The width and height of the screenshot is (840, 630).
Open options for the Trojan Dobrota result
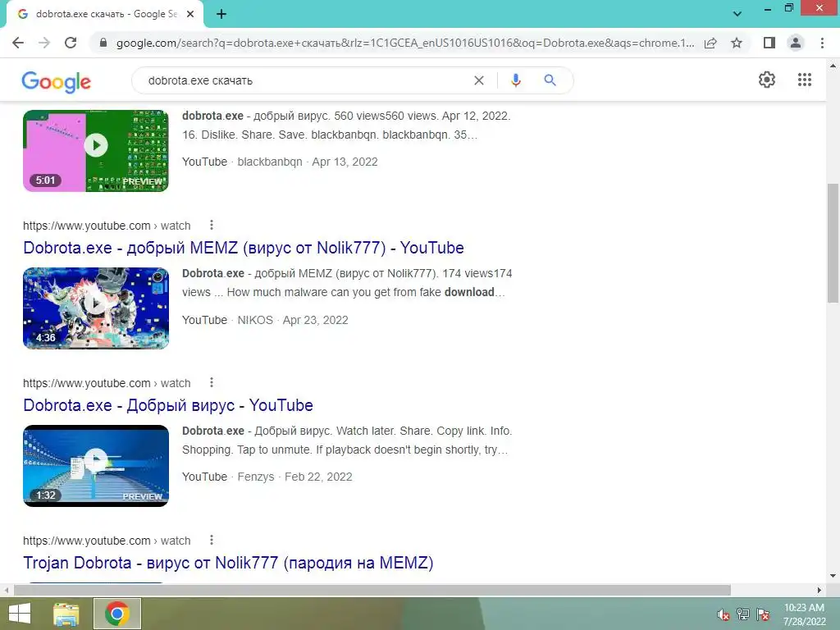pyautogui.click(x=212, y=540)
